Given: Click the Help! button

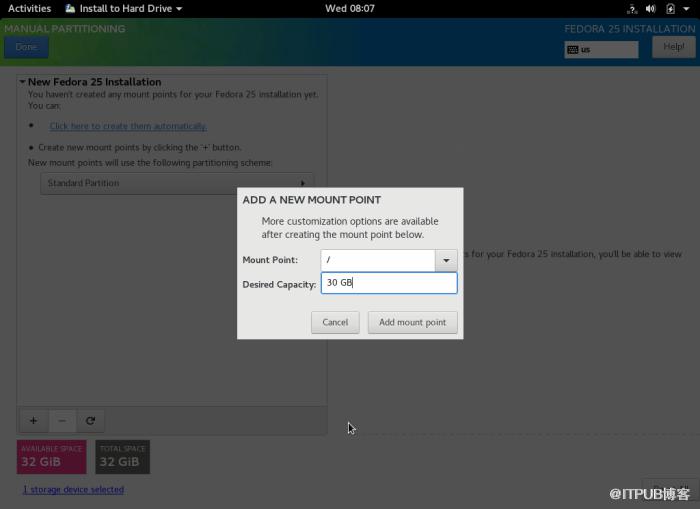Looking at the screenshot, I should click(x=674, y=47).
